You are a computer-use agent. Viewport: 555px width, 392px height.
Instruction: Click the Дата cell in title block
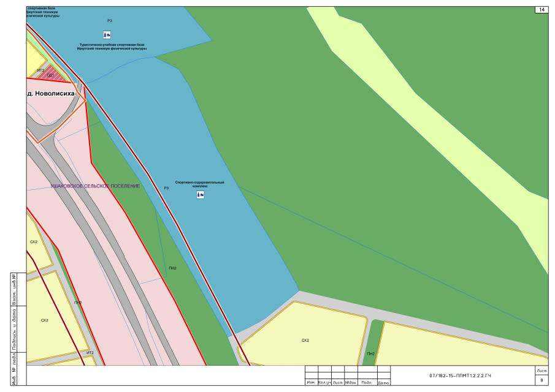383,383
